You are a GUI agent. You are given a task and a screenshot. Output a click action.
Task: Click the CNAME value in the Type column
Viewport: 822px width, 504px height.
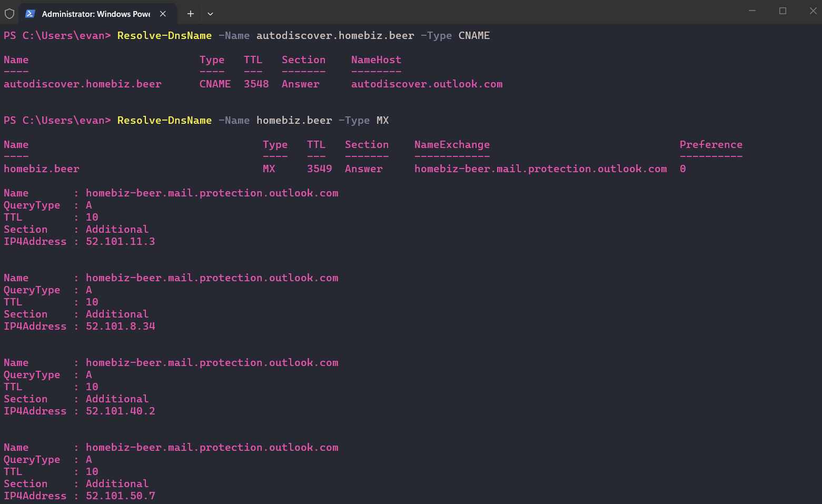click(215, 84)
